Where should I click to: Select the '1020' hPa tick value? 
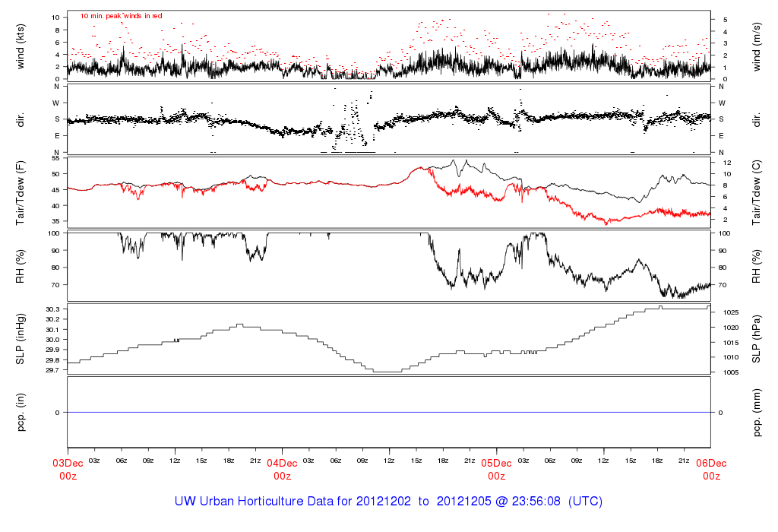[730, 328]
